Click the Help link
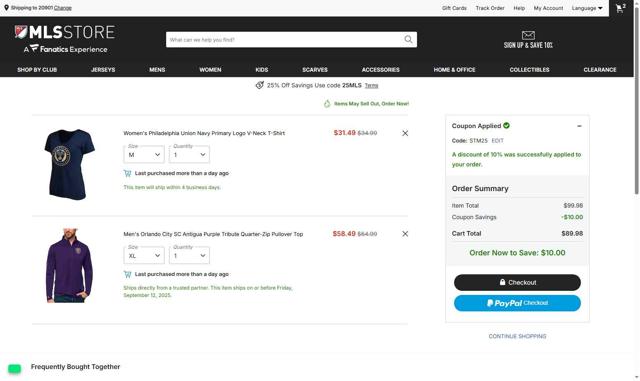The image size is (640, 381). (519, 8)
